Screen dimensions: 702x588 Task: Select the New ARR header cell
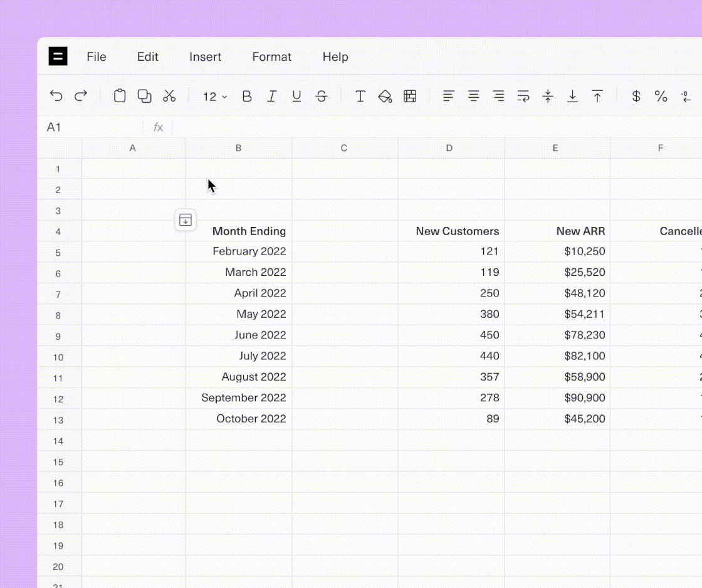point(557,231)
